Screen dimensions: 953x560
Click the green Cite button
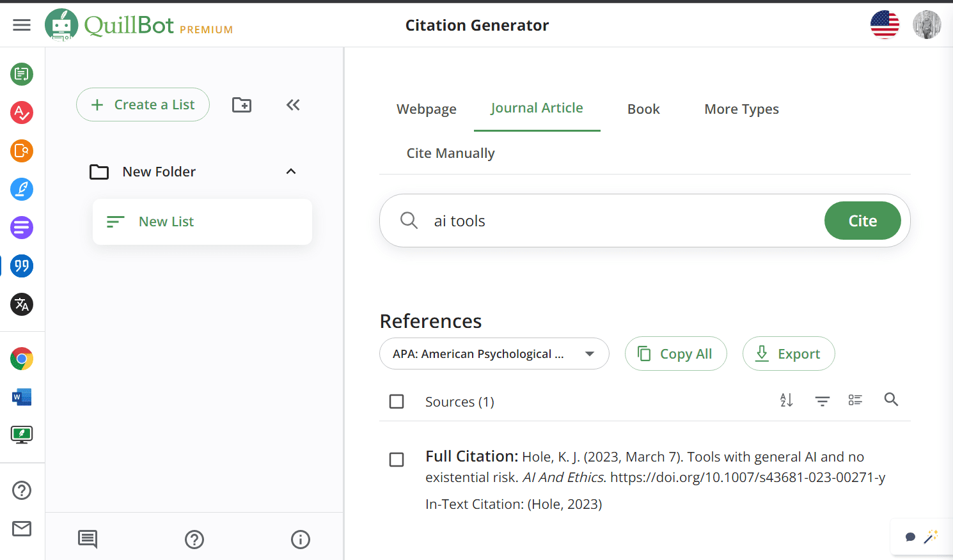tap(863, 221)
